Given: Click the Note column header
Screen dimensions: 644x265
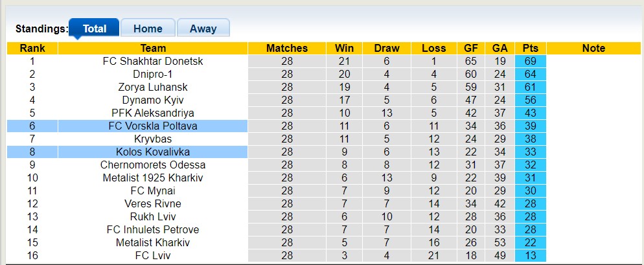Looking at the screenshot, I should click(x=593, y=48).
